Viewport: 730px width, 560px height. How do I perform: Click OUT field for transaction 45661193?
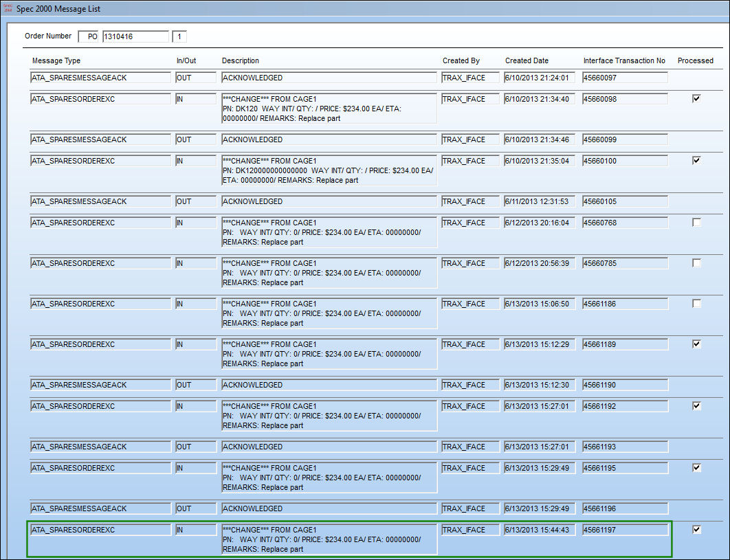[196, 447]
